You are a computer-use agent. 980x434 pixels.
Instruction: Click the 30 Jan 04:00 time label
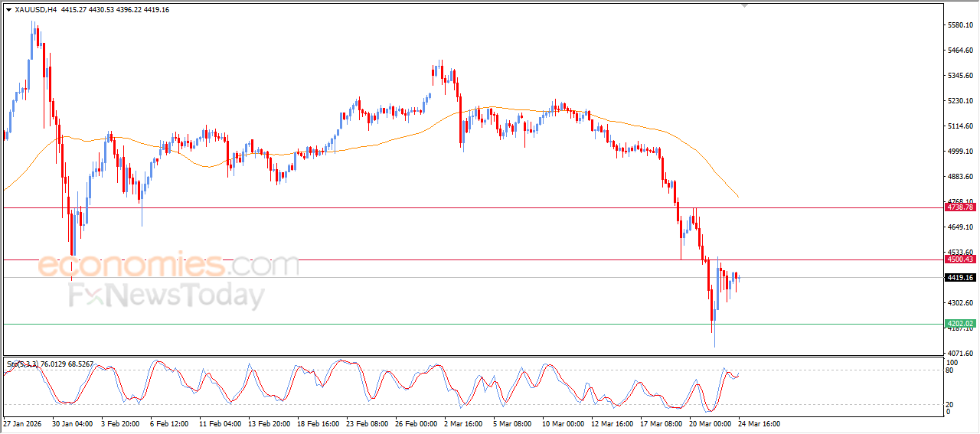(73, 423)
